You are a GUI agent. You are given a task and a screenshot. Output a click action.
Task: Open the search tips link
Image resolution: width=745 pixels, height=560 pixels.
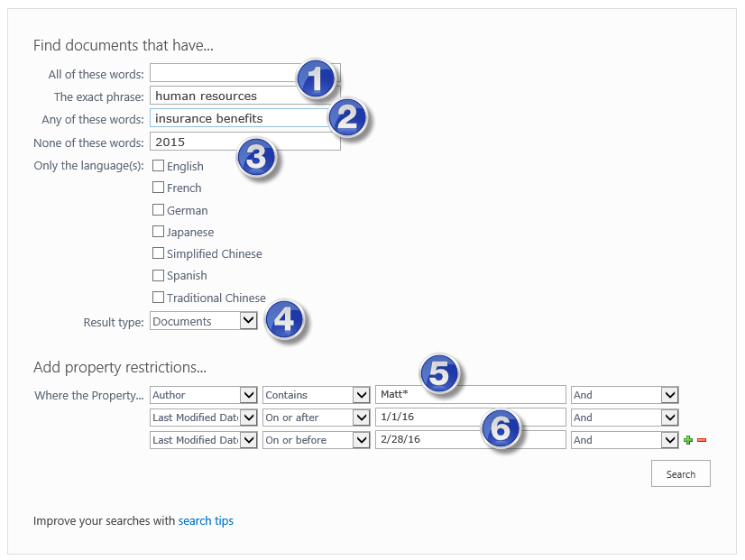pos(206,520)
